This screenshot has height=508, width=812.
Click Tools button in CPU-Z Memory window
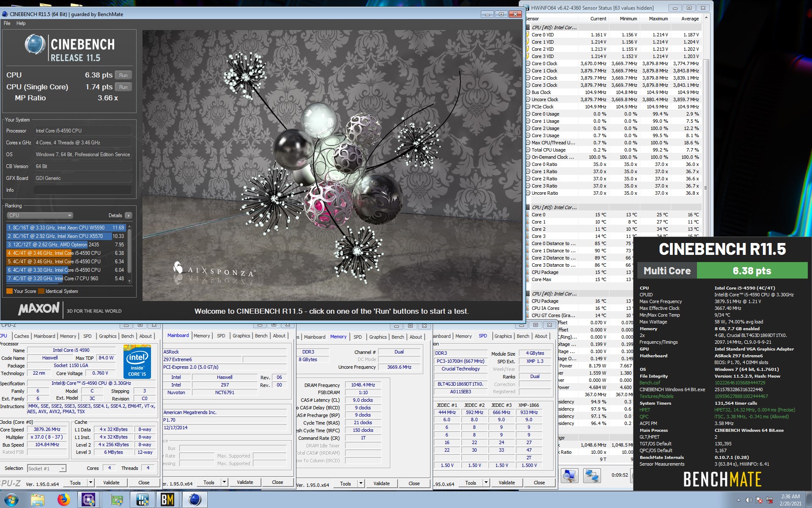[346, 483]
